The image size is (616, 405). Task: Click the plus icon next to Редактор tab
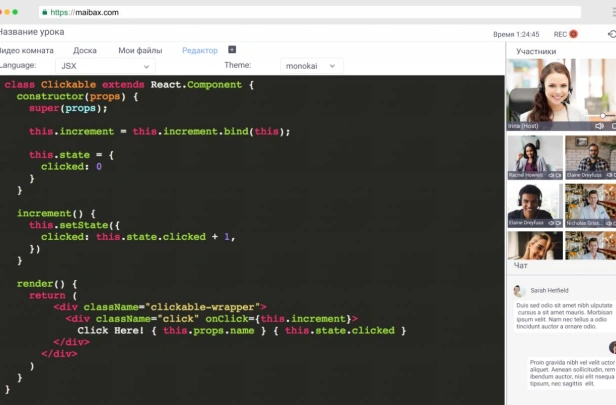pos(232,49)
